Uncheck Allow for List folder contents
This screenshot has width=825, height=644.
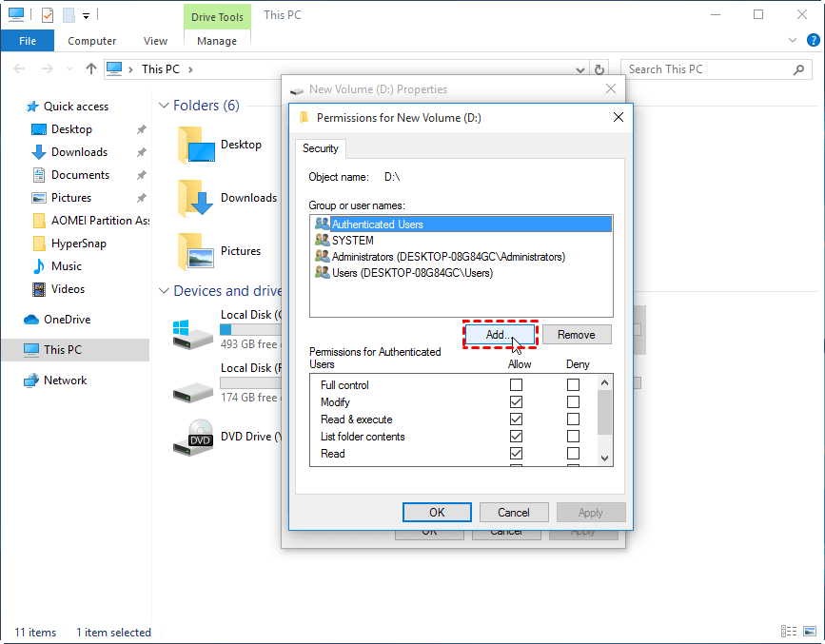click(516, 437)
